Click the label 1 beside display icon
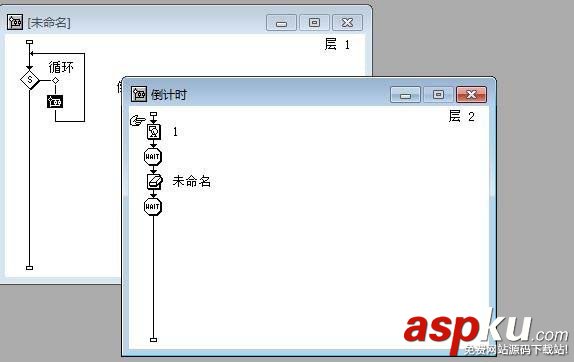Image resolution: width=574 pixels, height=362 pixels. pyautogui.click(x=175, y=132)
